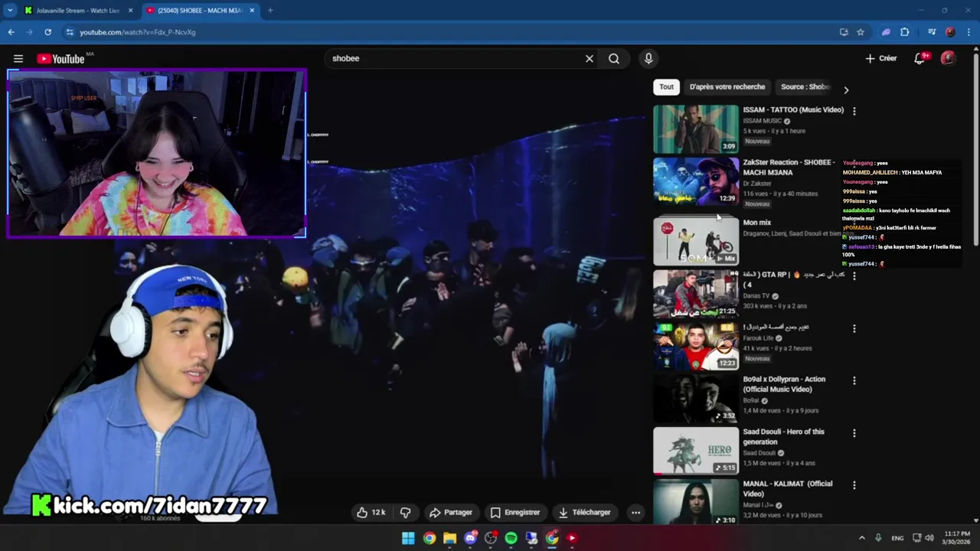Open 'Bo9al x Dollypran - Action' title
Viewport: 980px width, 551px height.
tap(784, 384)
